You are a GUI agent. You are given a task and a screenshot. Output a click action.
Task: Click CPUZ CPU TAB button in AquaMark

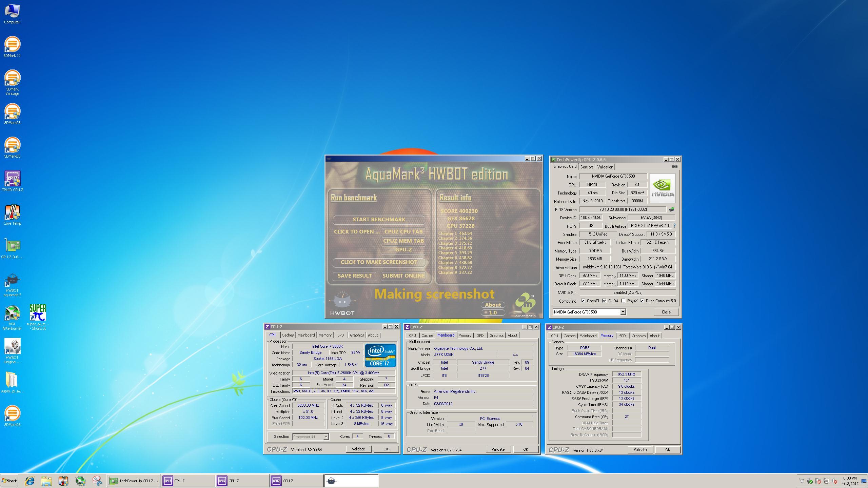coord(403,232)
